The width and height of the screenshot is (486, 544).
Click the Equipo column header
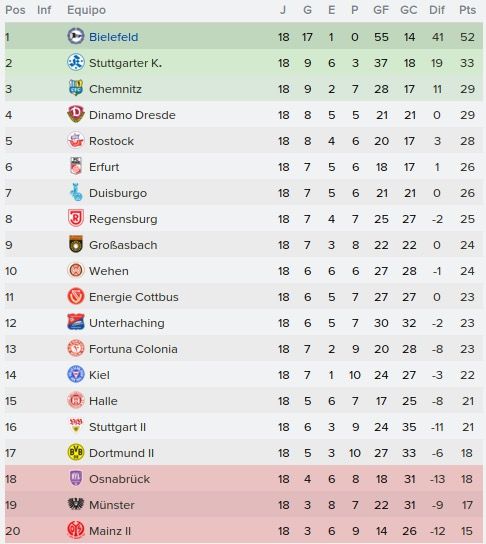click(86, 10)
